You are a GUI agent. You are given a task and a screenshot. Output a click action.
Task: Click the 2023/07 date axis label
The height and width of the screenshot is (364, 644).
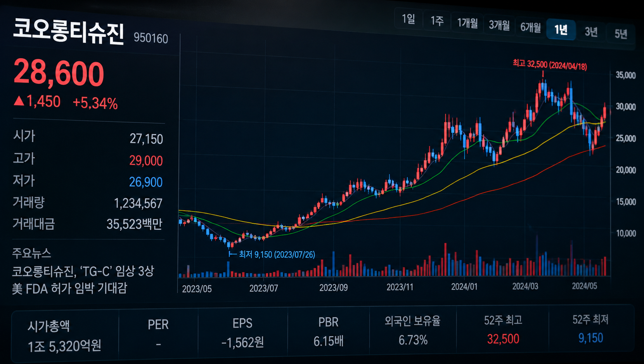coord(263,288)
